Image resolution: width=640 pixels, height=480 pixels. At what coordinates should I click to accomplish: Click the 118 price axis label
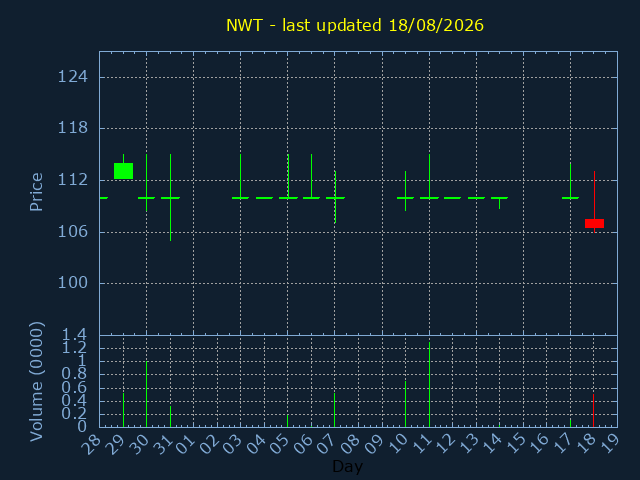[73, 128]
